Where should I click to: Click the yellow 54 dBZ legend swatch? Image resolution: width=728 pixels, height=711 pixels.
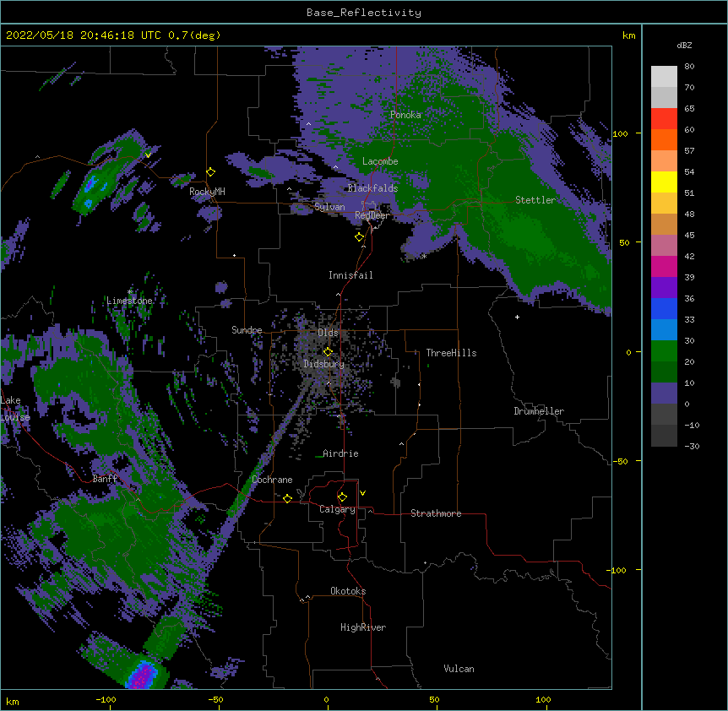(664, 182)
